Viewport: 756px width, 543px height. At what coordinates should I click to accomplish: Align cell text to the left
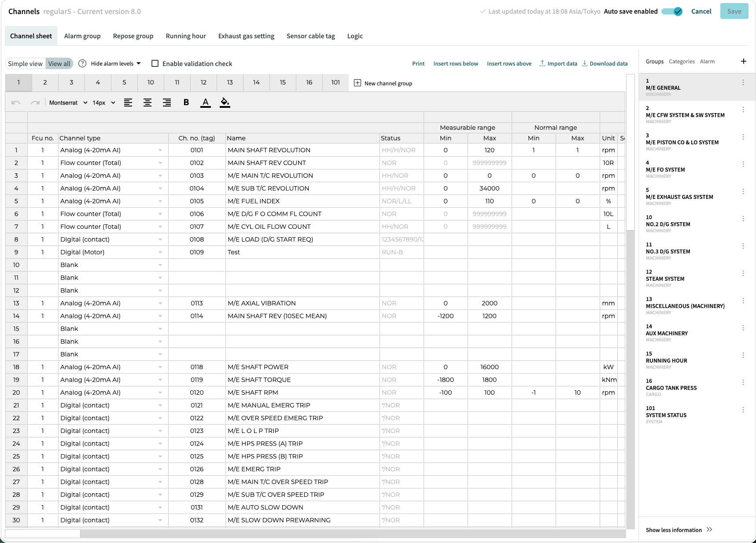(x=128, y=103)
